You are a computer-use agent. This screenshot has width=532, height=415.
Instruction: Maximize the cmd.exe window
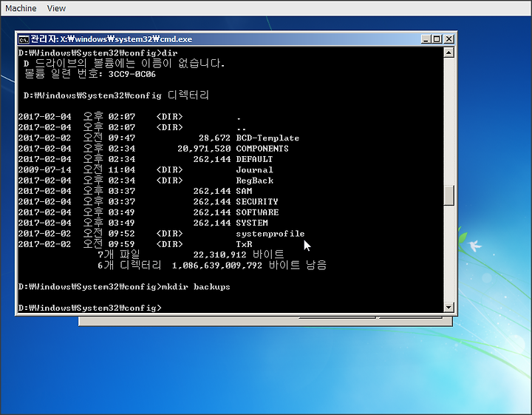[437, 39]
